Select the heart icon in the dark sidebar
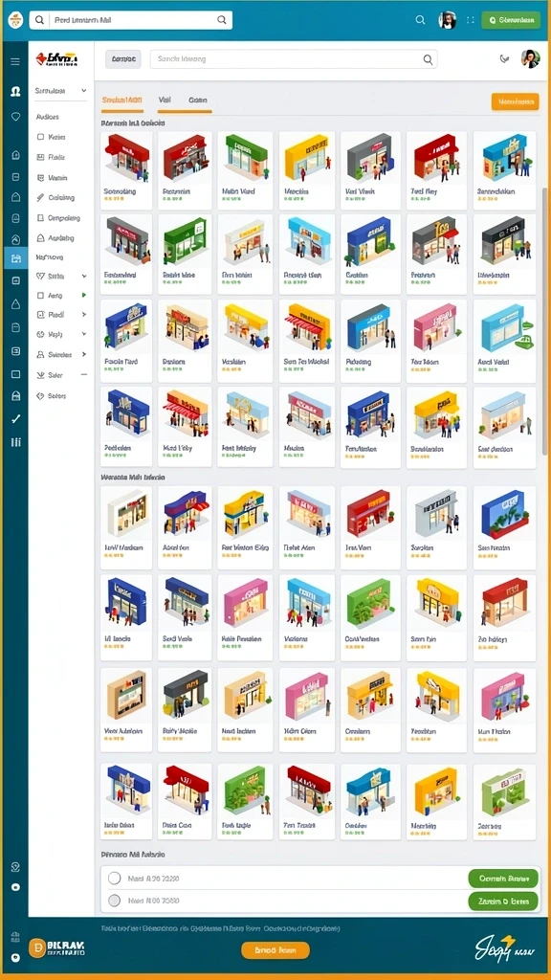The width and height of the screenshot is (551, 980). [x=15, y=117]
